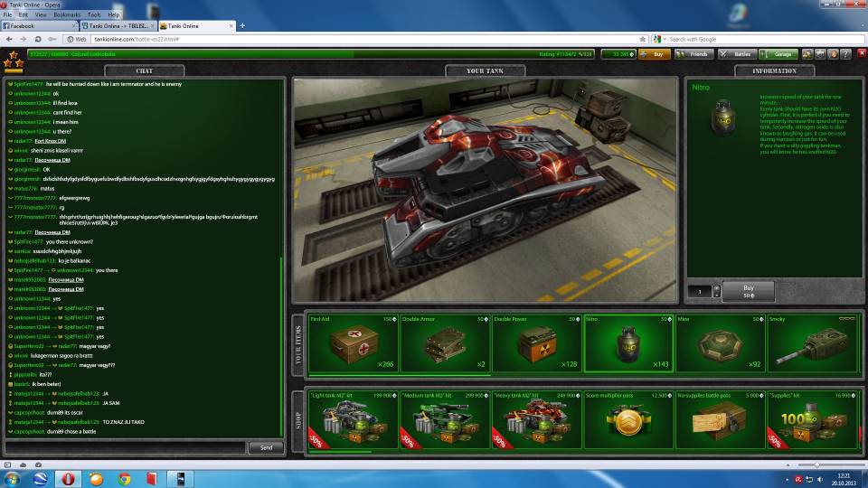This screenshot has width=868, height=488.
Task: Open the File menu
Action: pyautogui.click(x=7, y=15)
